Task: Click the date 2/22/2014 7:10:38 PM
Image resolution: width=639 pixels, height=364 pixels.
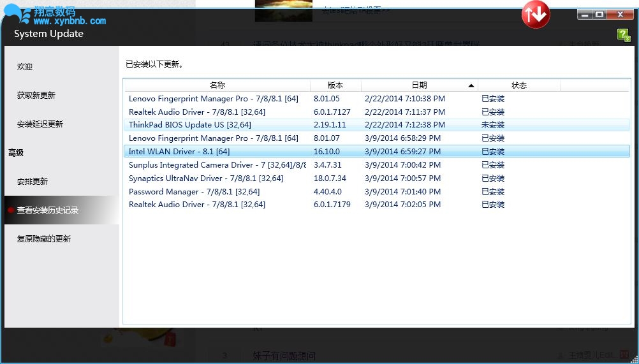Action: [405, 99]
